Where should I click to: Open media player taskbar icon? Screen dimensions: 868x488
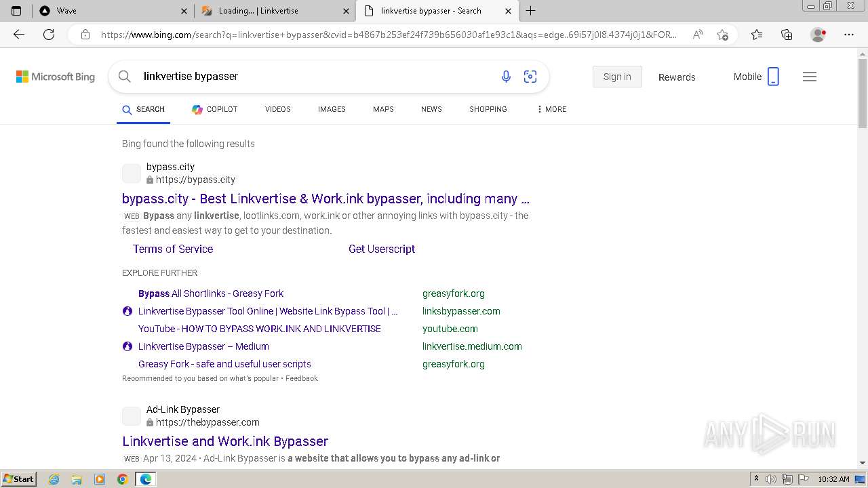point(100,479)
